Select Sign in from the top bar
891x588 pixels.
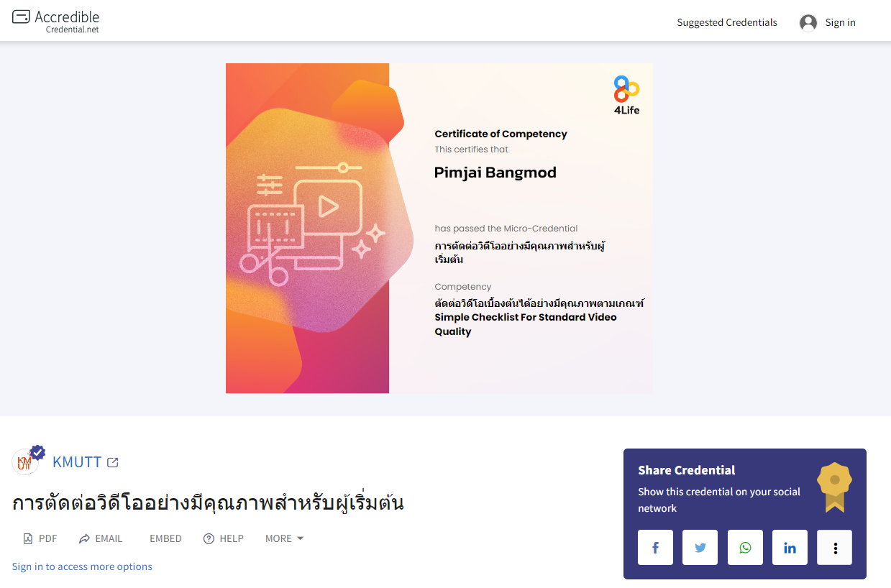pyautogui.click(x=838, y=22)
